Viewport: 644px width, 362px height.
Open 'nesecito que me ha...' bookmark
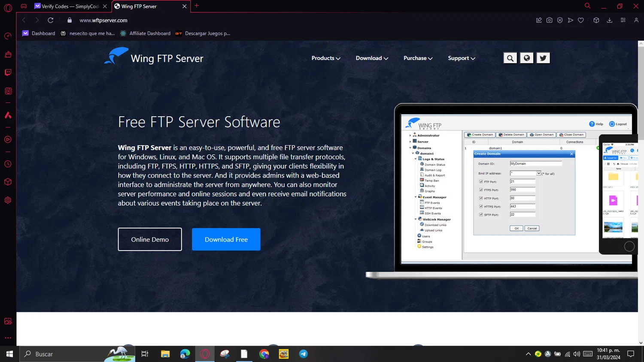(x=88, y=33)
